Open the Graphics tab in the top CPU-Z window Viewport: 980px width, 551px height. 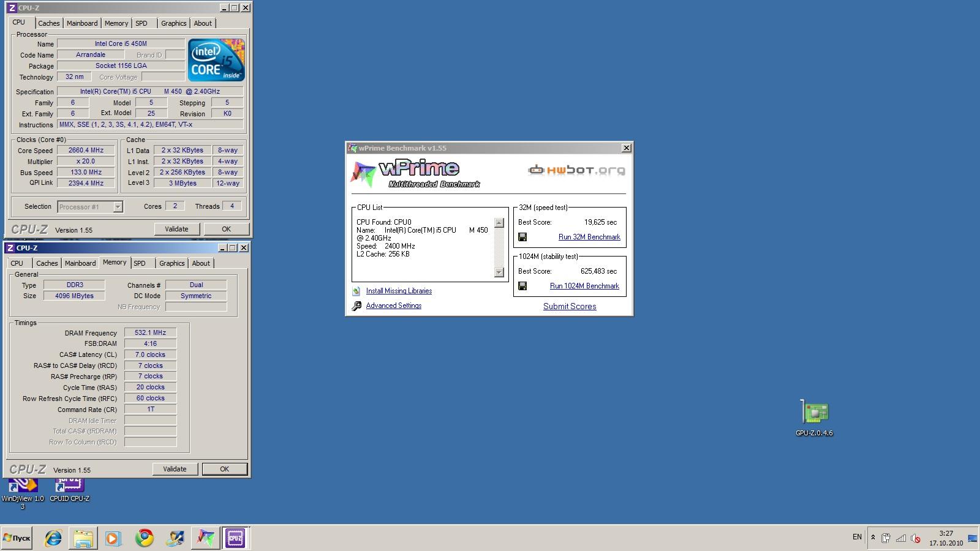click(174, 23)
